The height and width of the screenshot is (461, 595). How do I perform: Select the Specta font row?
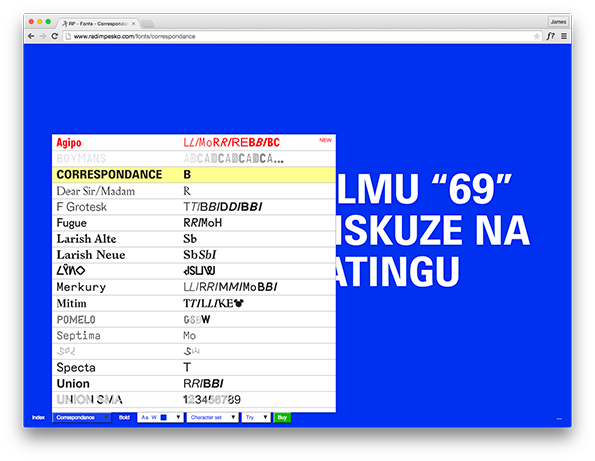coord(194,367)
